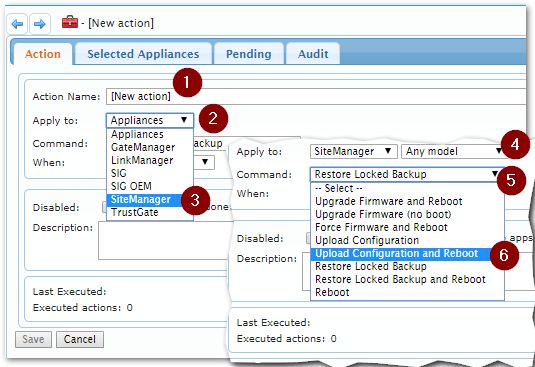535x367 pixels.
Task: Select the Reboot command option
Action: 407,292
